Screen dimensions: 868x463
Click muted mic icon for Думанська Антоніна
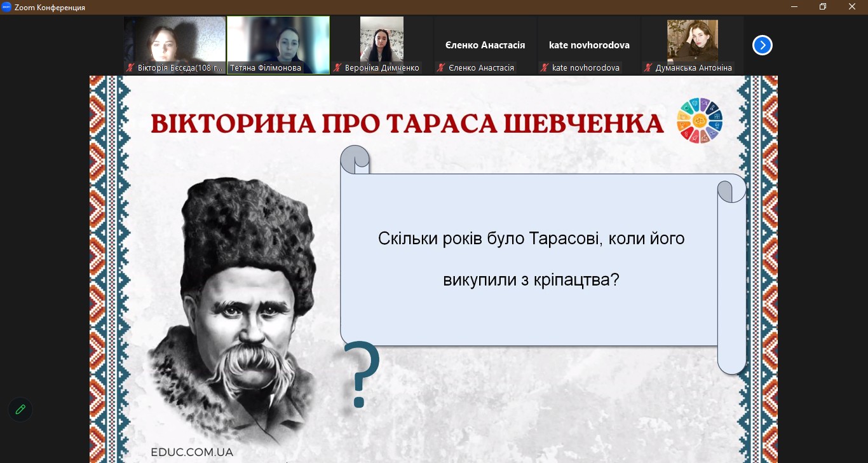tap(648, 67)
